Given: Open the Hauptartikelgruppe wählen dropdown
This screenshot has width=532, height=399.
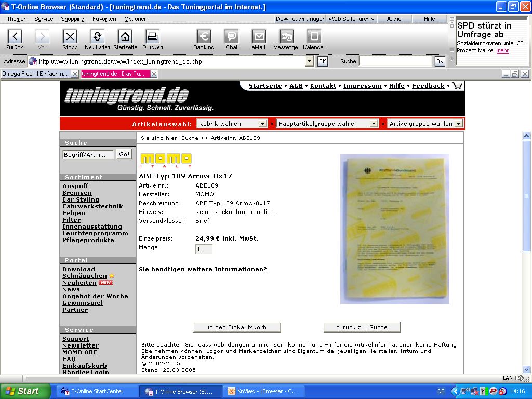Looking at the screenshot, I should pos(327,124).
